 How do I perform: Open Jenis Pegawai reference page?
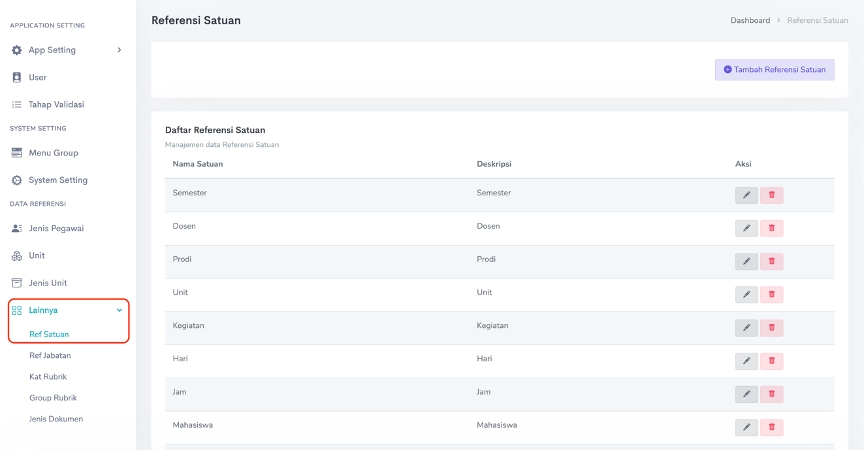click(x=56, y=228)
